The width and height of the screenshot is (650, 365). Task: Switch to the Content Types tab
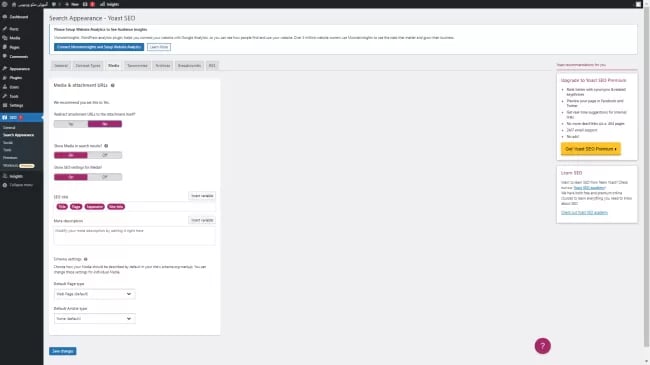pos(88,66)
